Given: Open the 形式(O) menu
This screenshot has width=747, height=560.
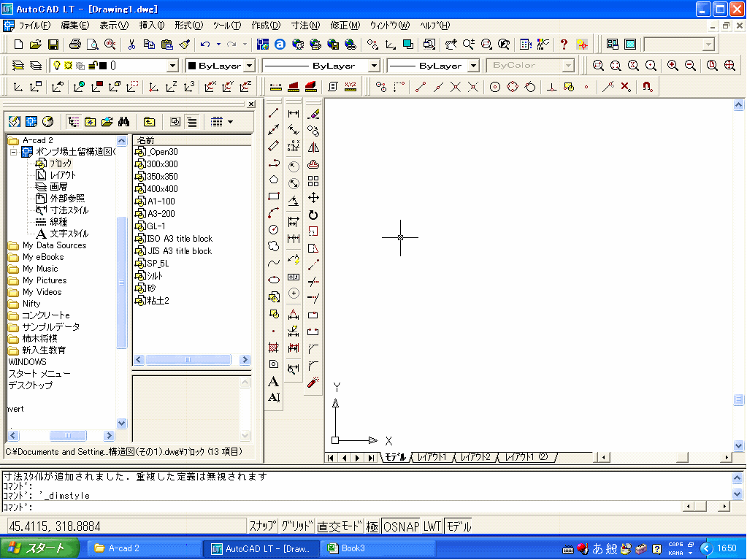Looking at the screenshot, I should click(x=188, y=26).
